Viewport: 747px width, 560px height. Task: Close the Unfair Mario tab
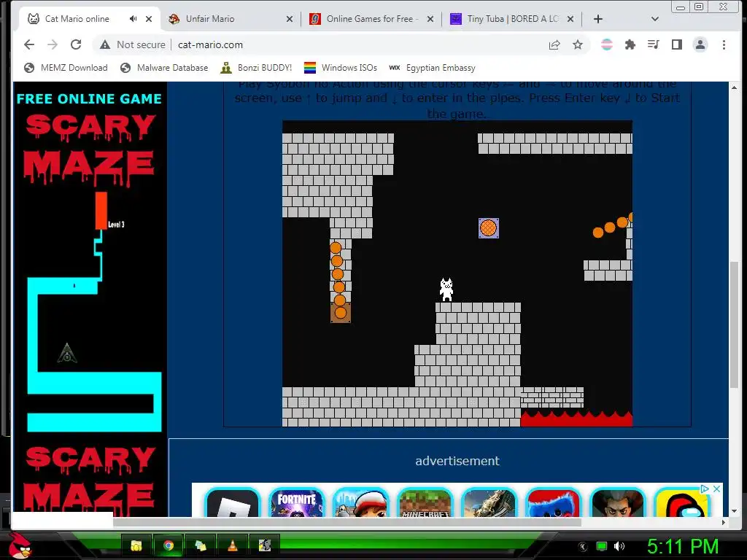289,19
